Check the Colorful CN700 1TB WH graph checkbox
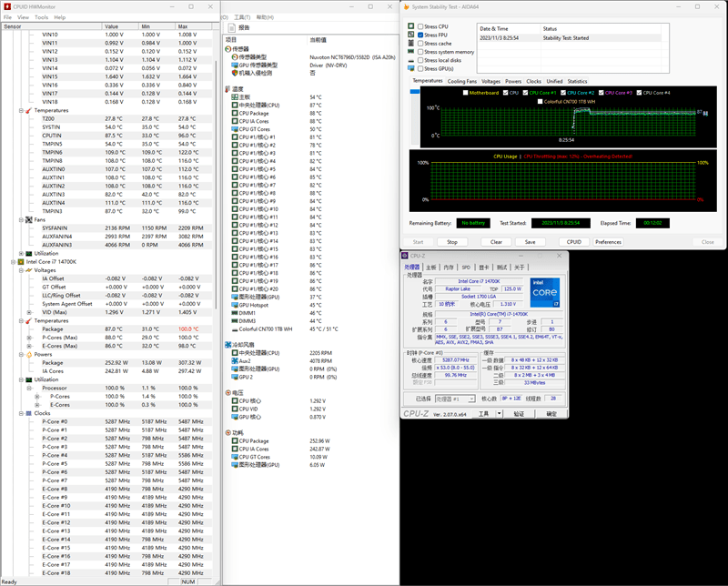This screenshot has width=728, height=586. [x=540, y=102]
